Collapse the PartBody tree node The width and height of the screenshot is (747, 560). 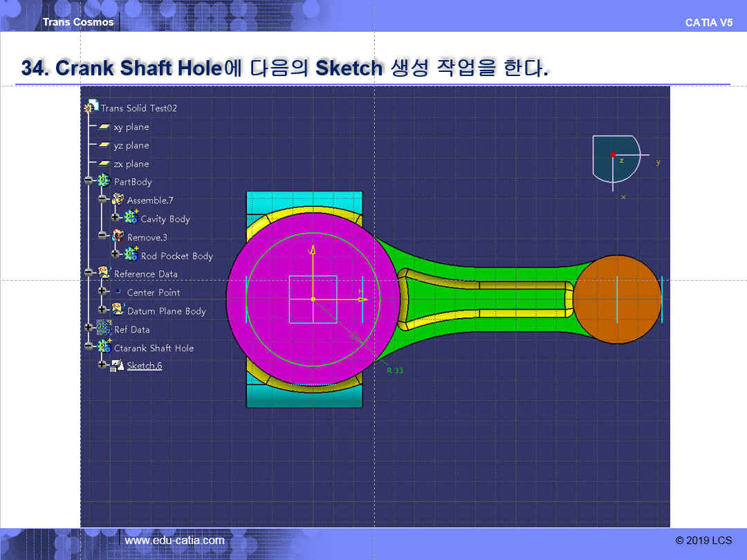(x=89, y=180)
